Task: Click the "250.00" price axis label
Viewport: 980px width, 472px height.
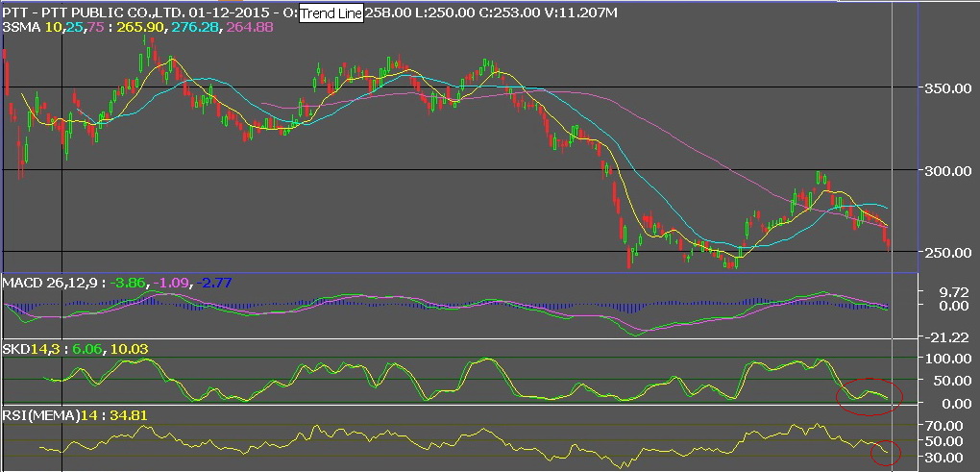Action: pos(948,252)
